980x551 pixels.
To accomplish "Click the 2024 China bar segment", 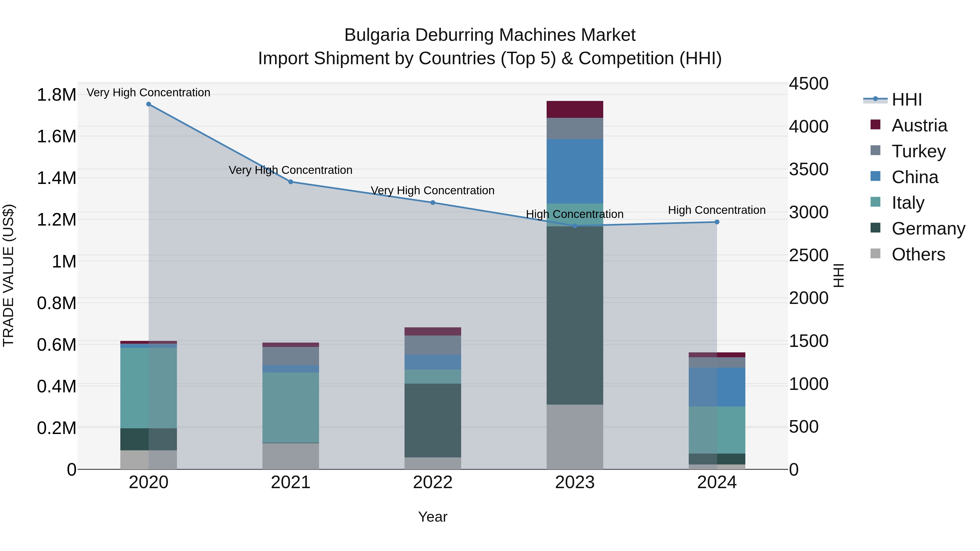I will pos(717,387).
